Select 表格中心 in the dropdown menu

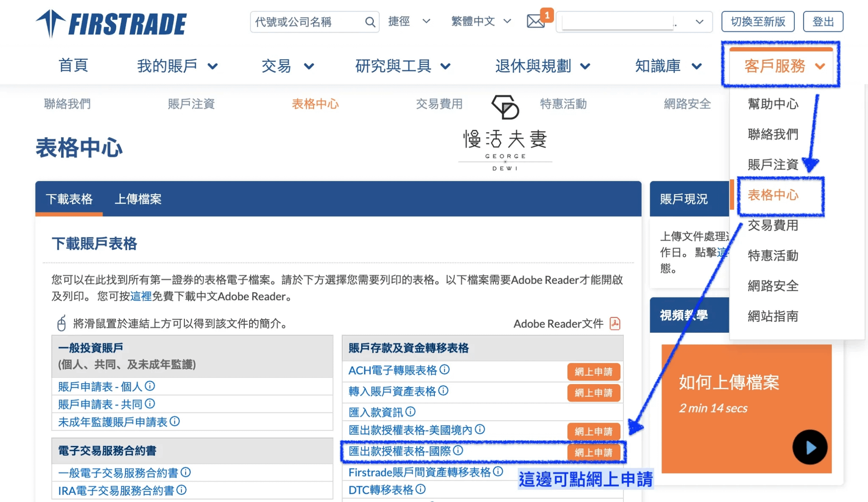[773, 195]
